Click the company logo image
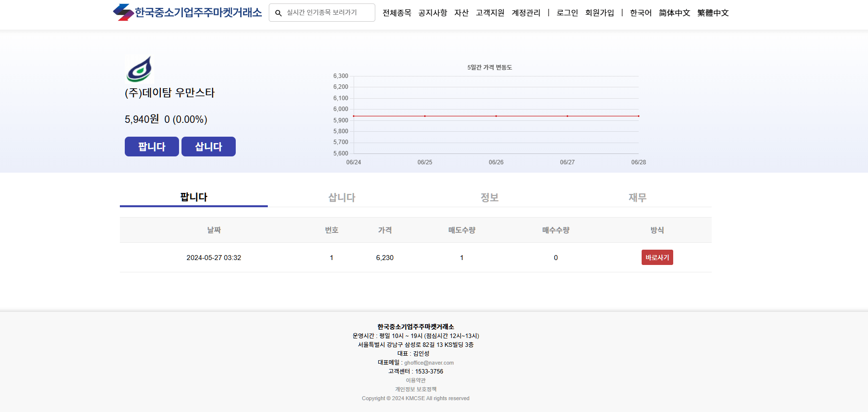The height and width of the screenshot is (412, 868). pos(140,69)
